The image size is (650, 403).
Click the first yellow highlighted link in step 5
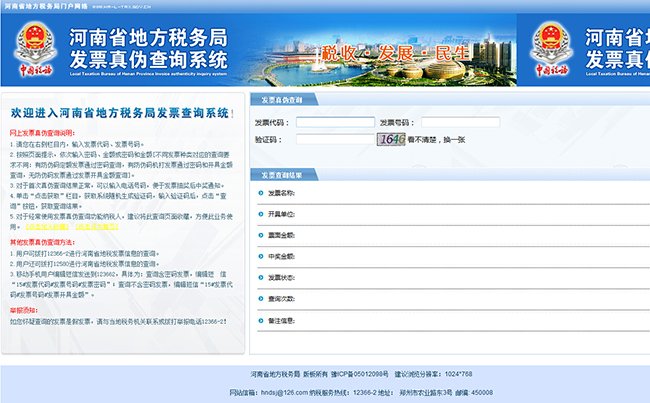click(47, 227)
